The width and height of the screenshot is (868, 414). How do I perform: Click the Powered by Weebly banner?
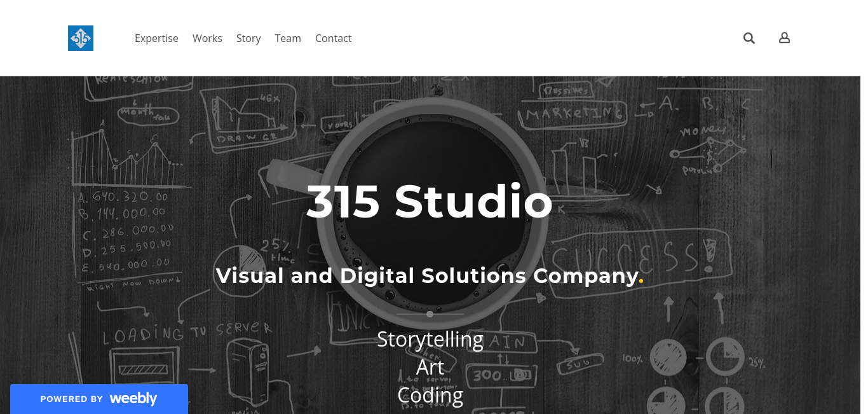(x=99, y=399)
